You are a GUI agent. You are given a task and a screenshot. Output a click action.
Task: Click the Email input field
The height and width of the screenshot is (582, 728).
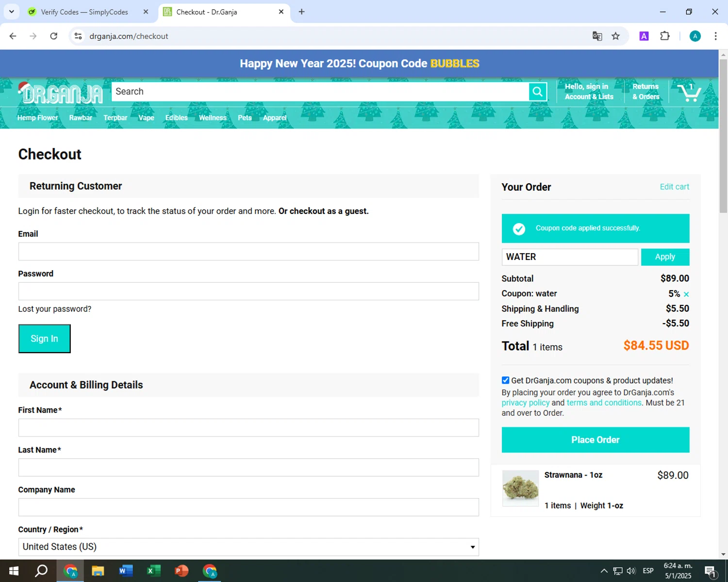[248, 252]
